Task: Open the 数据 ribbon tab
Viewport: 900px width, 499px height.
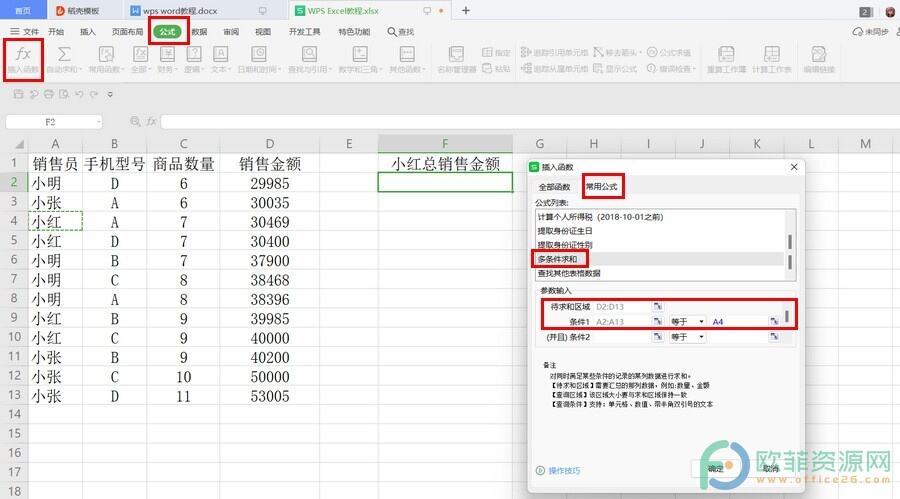Action: pos(199,32)
